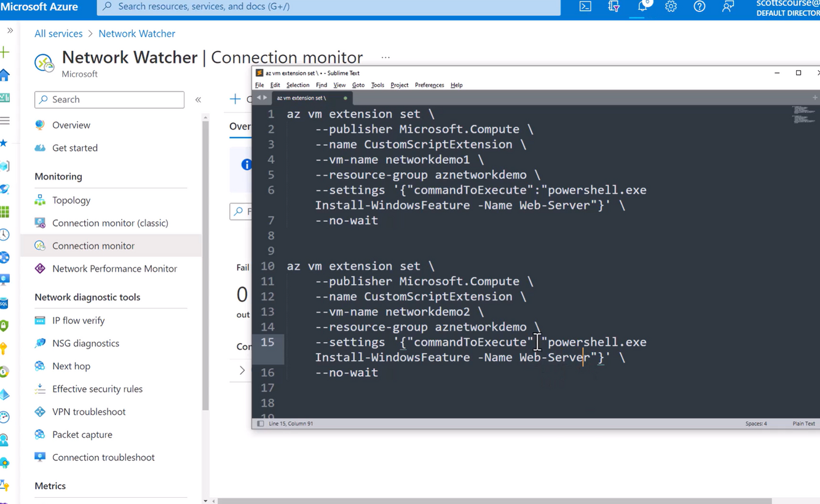Open the Azure help question mark
The image size is (820, 504).
tap(700, 7)
